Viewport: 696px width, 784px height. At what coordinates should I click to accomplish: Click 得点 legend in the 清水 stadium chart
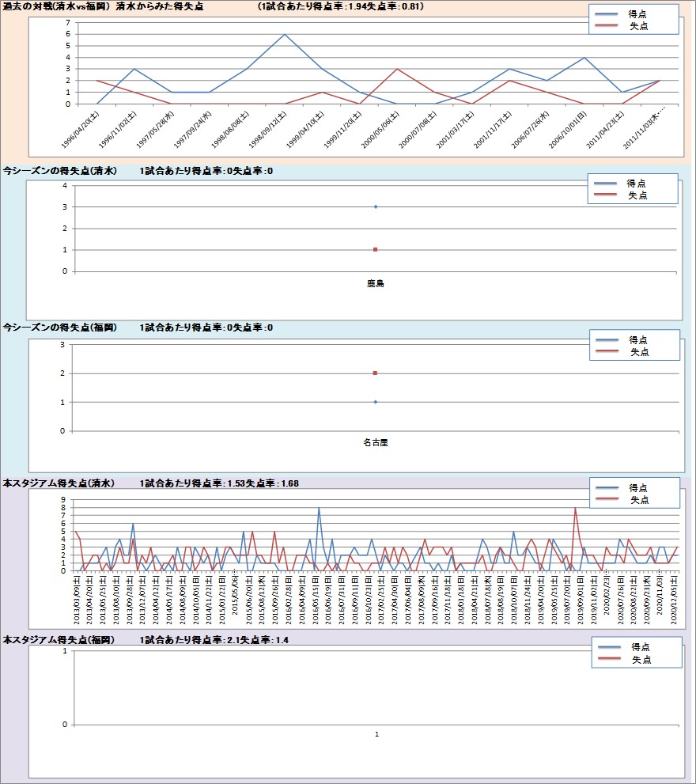pyautogui.click(x=637, y=487)
